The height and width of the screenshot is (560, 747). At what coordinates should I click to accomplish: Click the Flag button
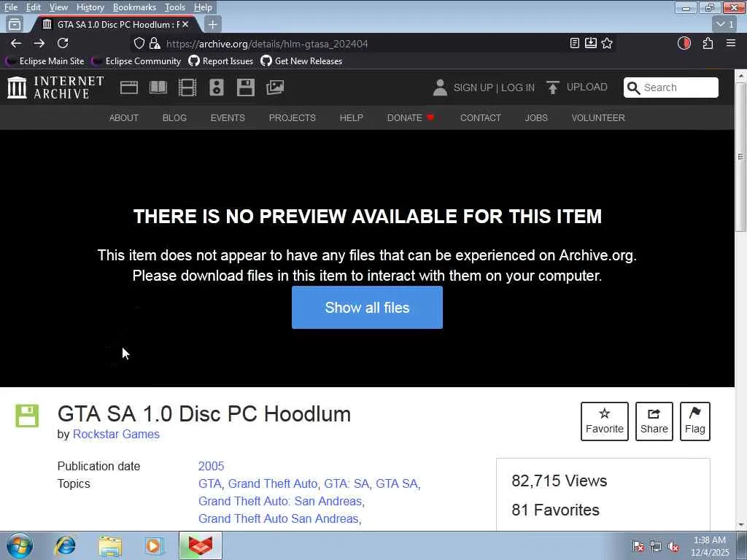pyautogui.click(x=695, y=421)
